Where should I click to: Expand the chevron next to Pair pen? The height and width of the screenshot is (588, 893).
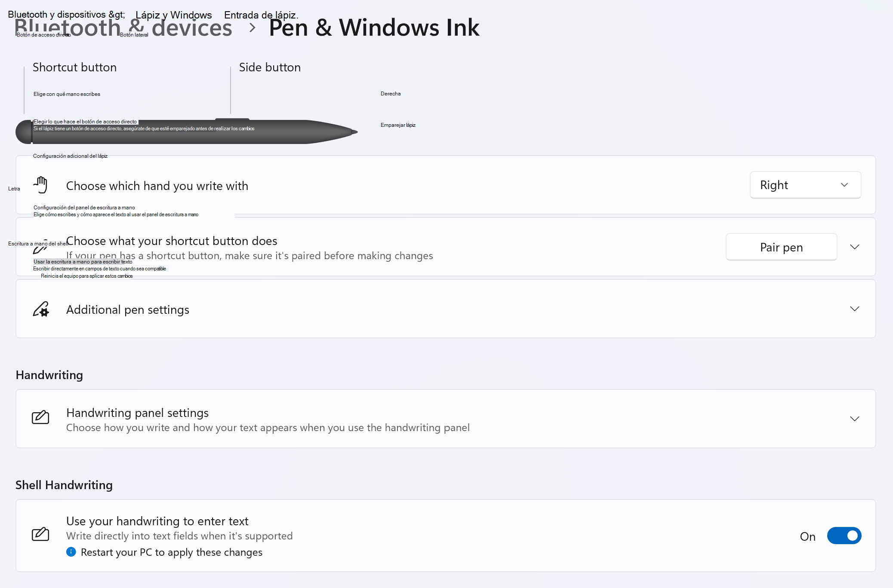[x=855, y=247]
